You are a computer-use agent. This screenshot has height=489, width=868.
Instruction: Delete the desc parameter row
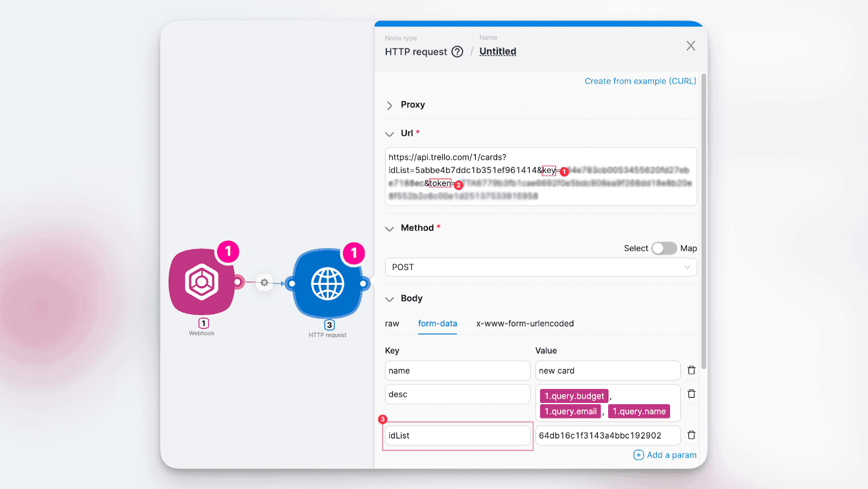691,394
